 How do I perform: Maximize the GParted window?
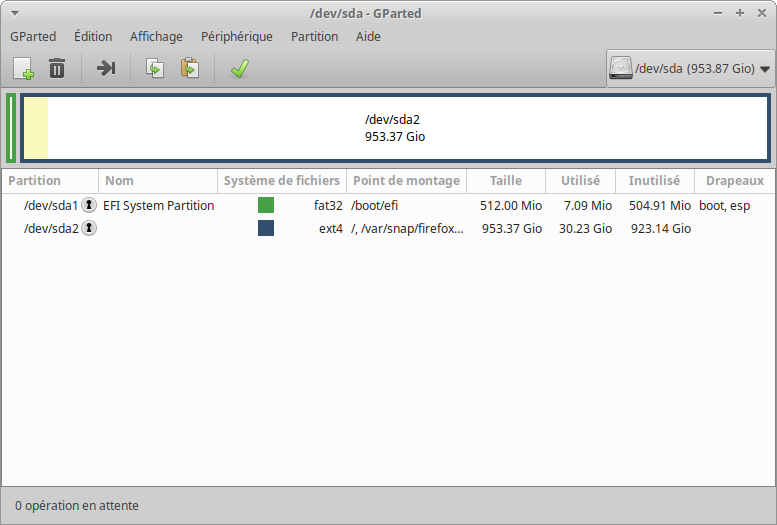(x=740, y=13)
